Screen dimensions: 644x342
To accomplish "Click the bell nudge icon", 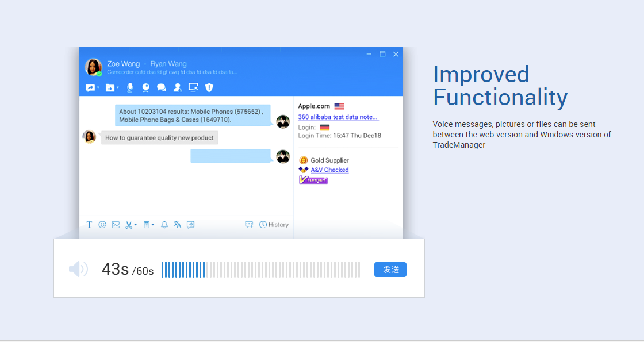I will click(x=164, y=225).
